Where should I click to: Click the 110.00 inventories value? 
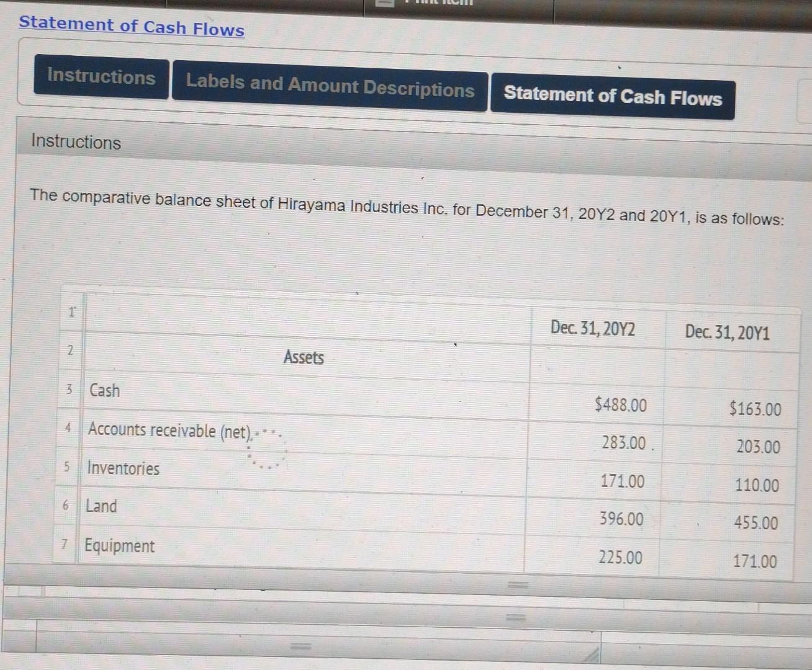(757, 485)
